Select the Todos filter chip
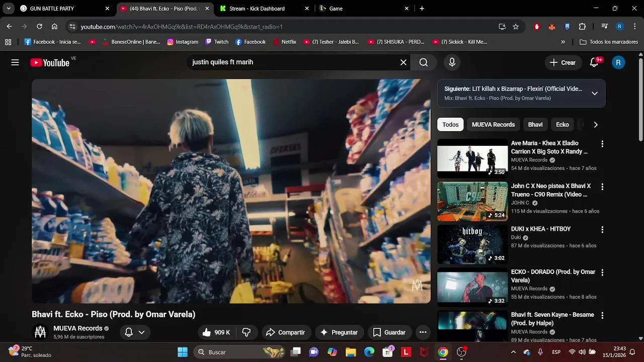 pos(450,125)
